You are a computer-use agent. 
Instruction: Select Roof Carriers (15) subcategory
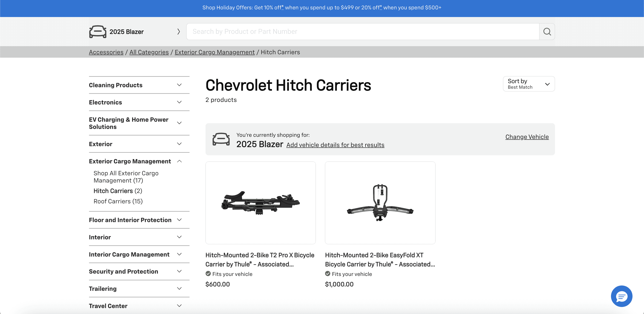coord(118,201)
